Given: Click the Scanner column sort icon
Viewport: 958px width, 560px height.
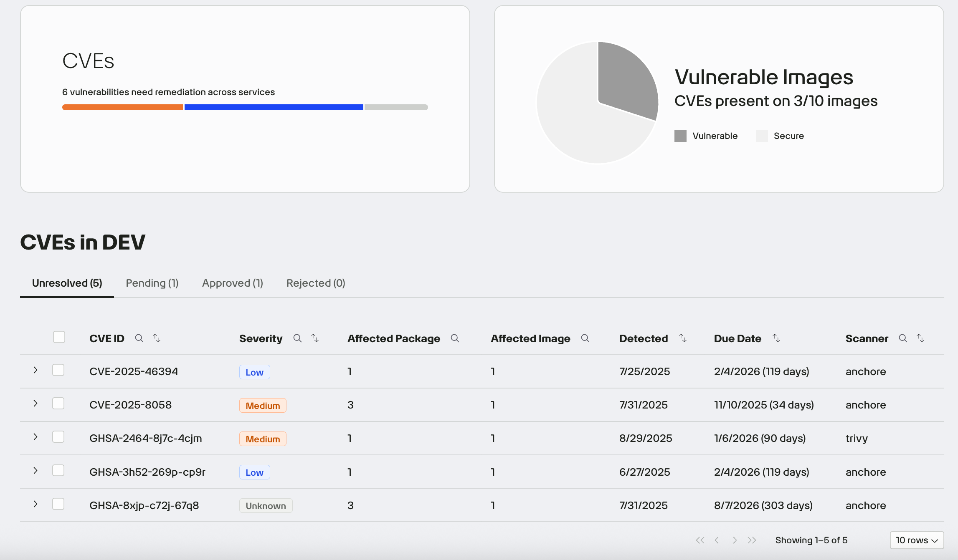Looking at the screenshot, I should pyautogui.click(x=920, y=338).
